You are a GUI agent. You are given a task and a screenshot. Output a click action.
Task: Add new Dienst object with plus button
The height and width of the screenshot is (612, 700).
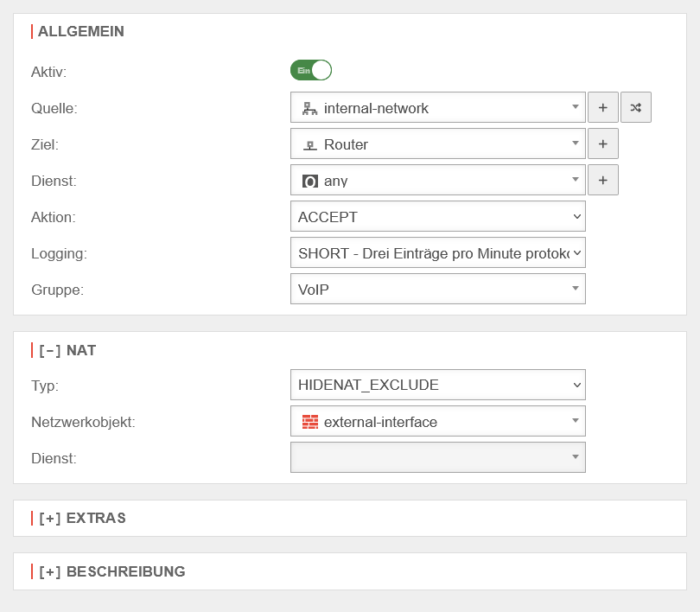pyautogui.click(x=602, y=181)
